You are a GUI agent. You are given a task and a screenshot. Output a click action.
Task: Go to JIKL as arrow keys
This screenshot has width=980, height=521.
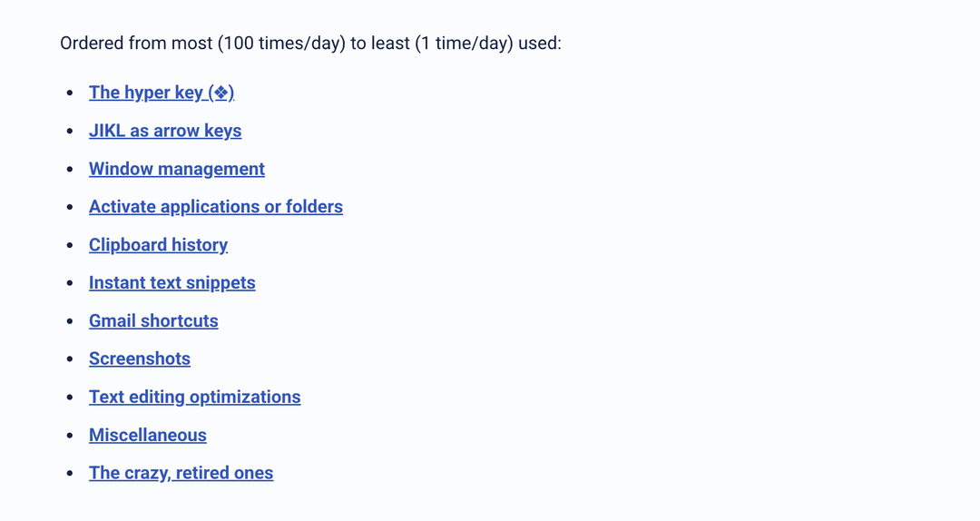(x=165, y=131)
